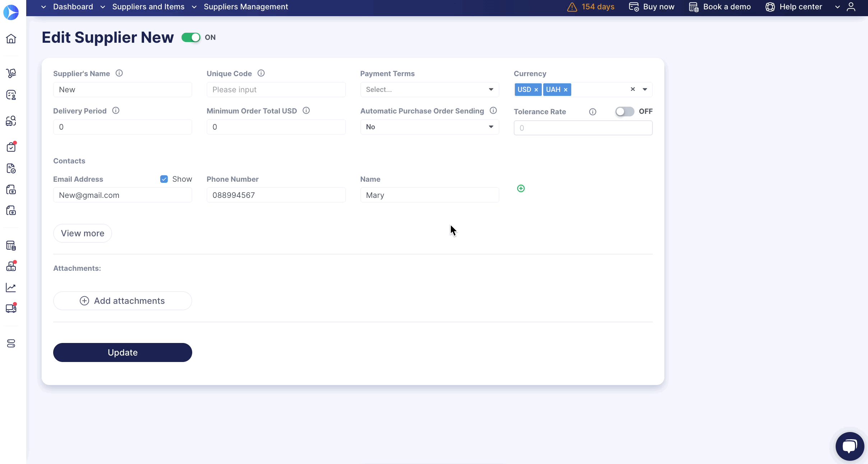This screenshot has width=868, height=464.
Task: Click the user profile icon
Action: tap(851, 7)
